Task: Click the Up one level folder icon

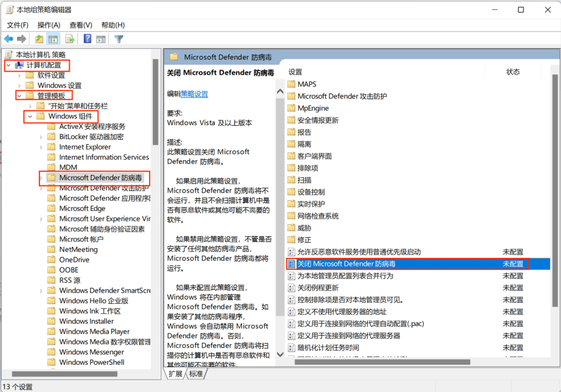Action: 39,39
